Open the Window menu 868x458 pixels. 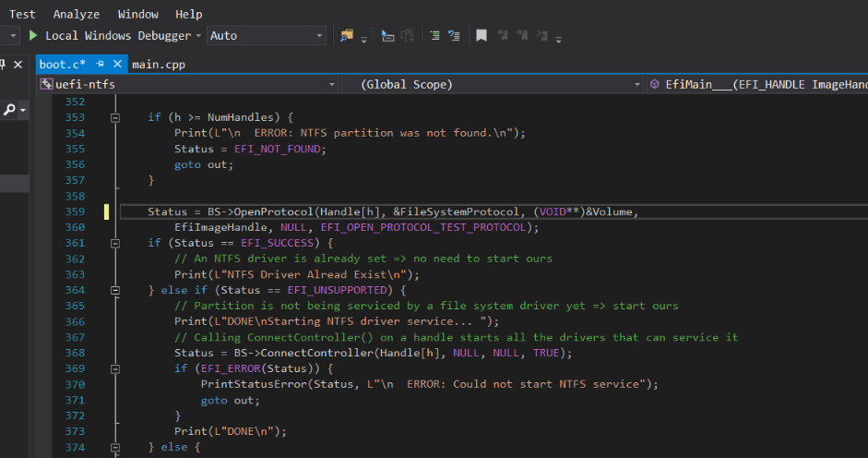(x=138, y=14)
